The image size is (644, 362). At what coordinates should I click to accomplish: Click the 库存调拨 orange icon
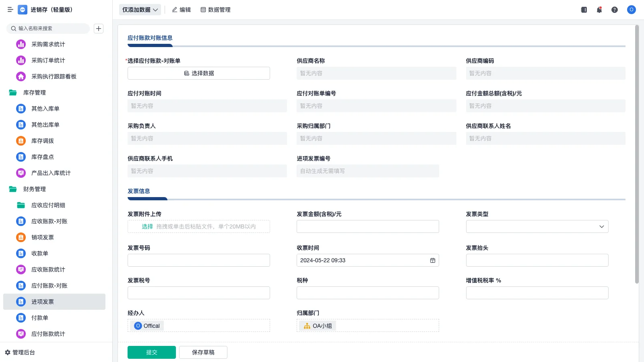tap(21, 141)
